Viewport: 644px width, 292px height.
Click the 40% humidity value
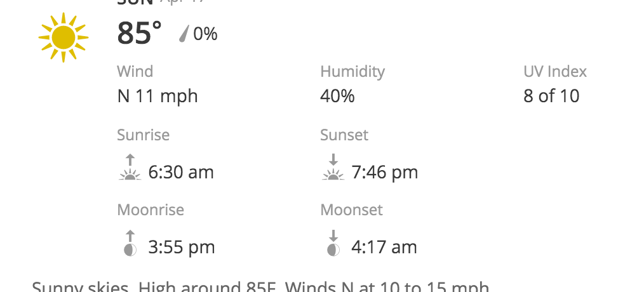tap(337, 96)
